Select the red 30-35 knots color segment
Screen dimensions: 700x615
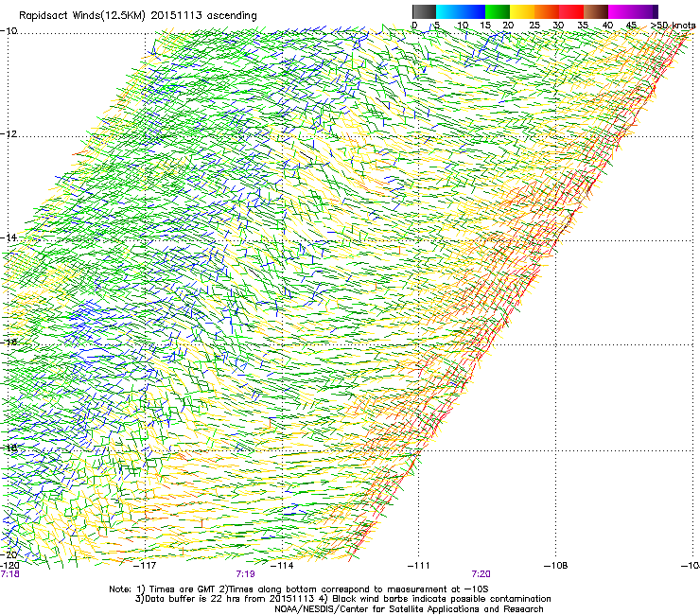[x=571, y=11]
